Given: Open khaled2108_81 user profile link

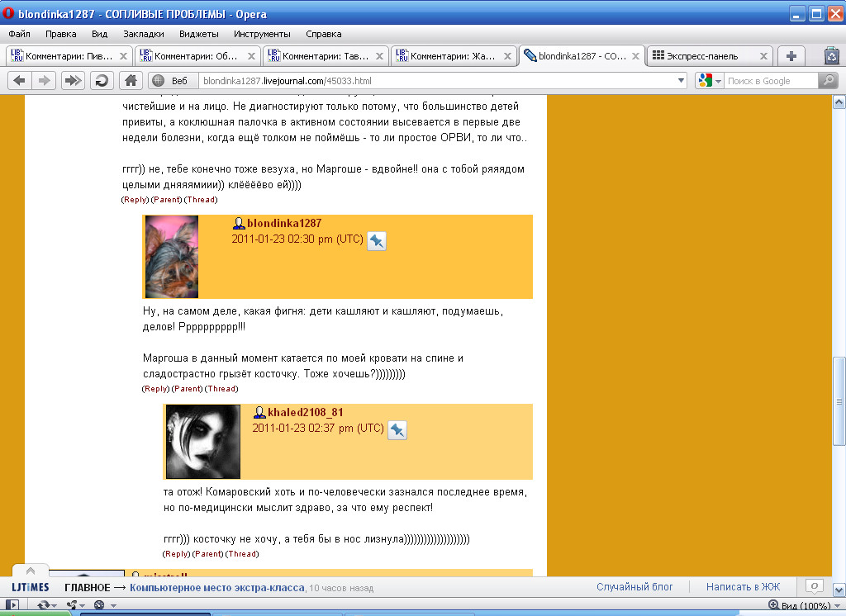Looking at the screenshot, I should click(305, 412).
